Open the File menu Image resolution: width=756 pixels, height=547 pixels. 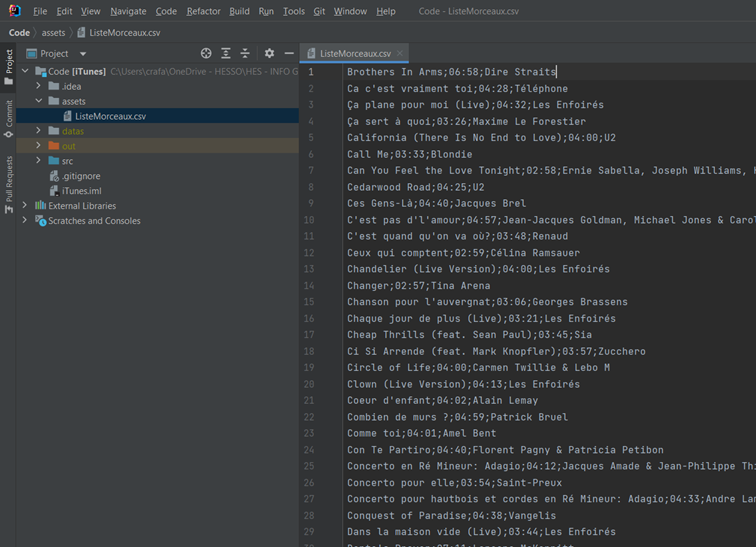40,11
